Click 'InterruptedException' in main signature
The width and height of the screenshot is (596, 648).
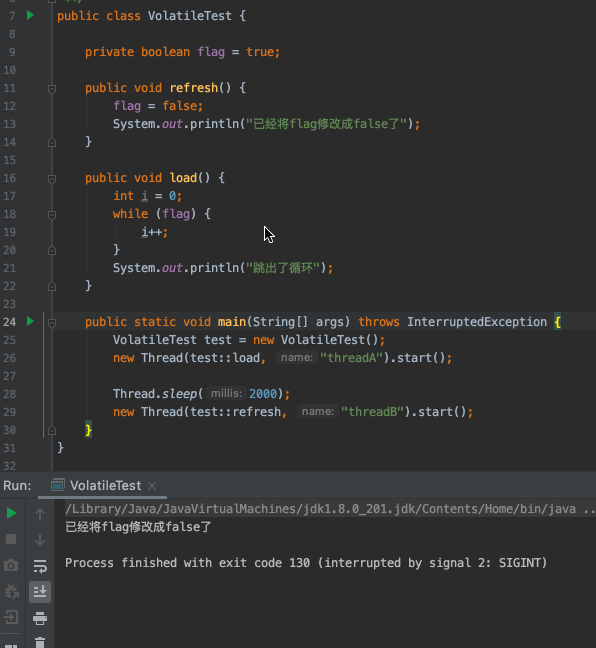tap(477, 322)
